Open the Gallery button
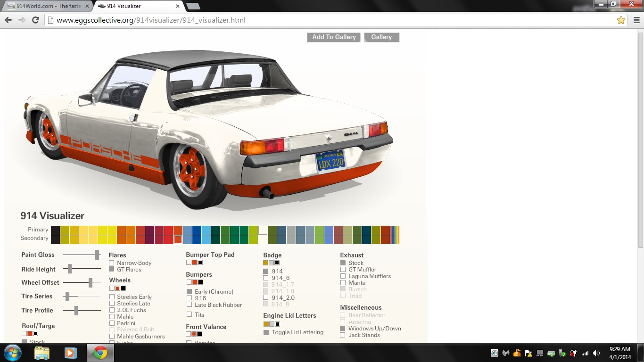644x362 pixels. (381, 37)
